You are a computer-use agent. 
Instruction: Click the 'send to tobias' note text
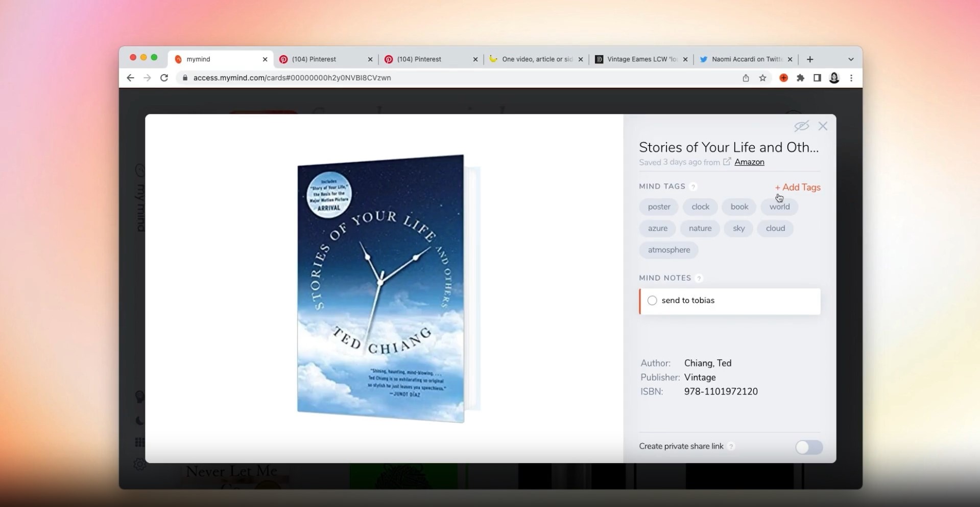coord(688,301)
